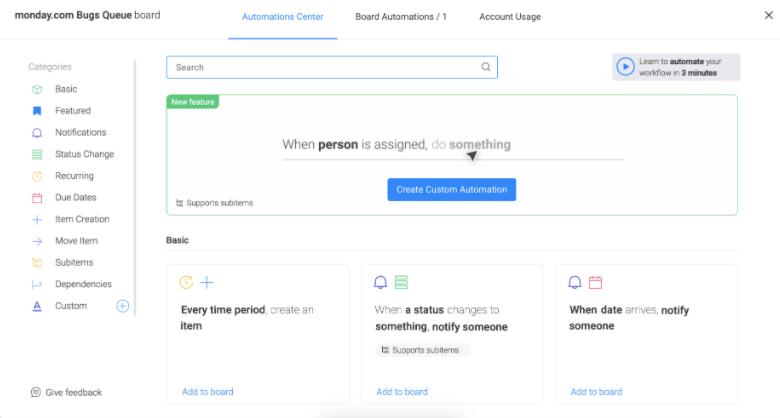780x418 pixels.
Task: Click the Give feedback link
Action: point(74,393)
